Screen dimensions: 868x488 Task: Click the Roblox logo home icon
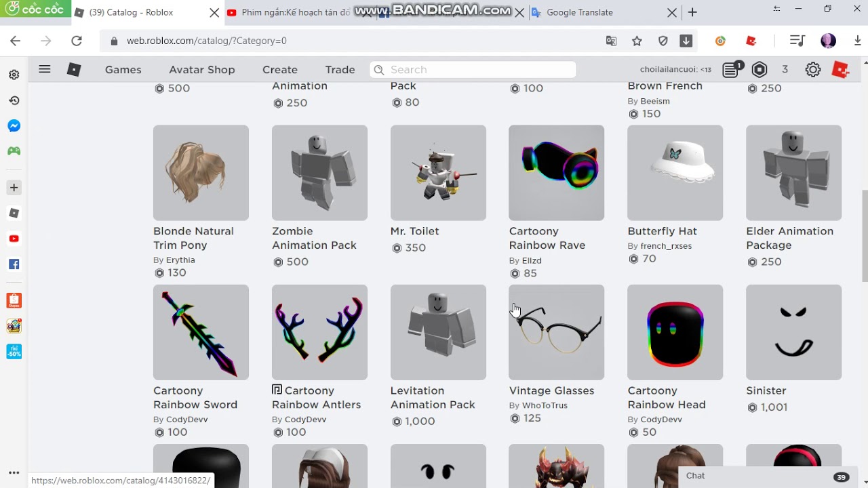click(x=74, y=69)
